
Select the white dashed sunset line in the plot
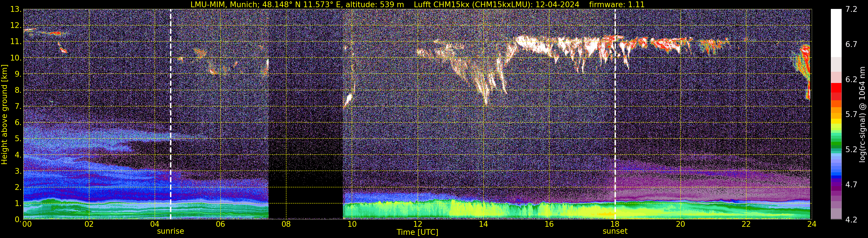615,114
